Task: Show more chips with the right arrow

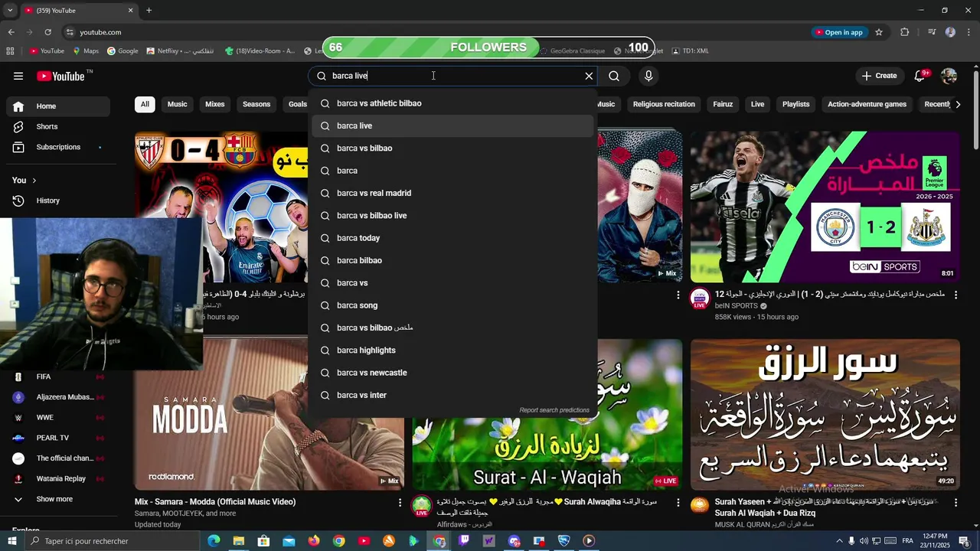Action: coord(957,104)
